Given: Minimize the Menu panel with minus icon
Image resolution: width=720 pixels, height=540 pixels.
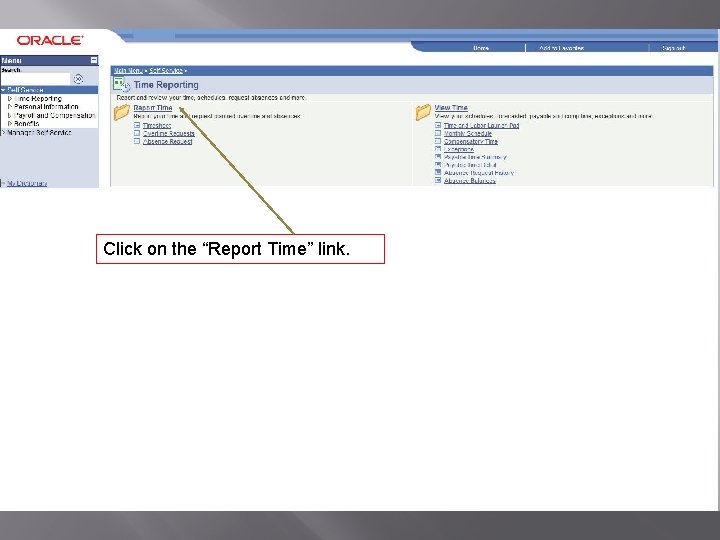Looking at the screenshot, I should coord(94,60).
